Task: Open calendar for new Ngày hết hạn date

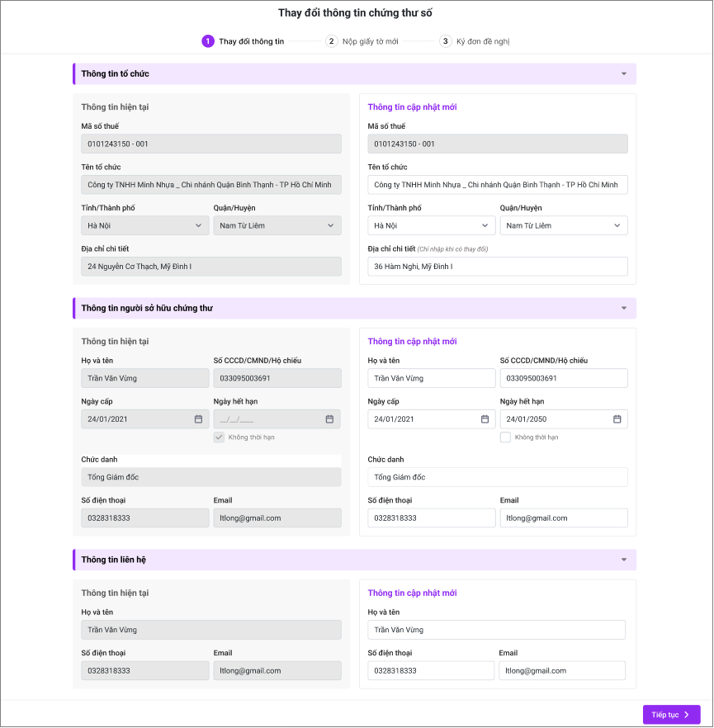Action: point(617,418)
